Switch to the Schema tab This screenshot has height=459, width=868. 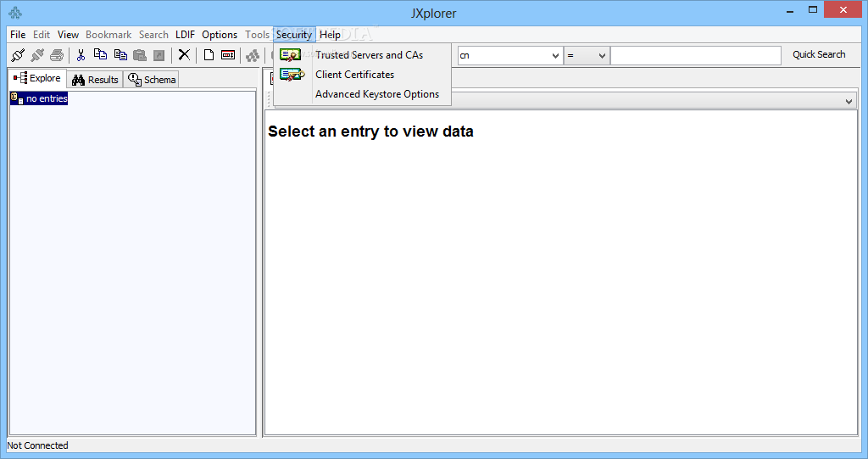(152, 80)
